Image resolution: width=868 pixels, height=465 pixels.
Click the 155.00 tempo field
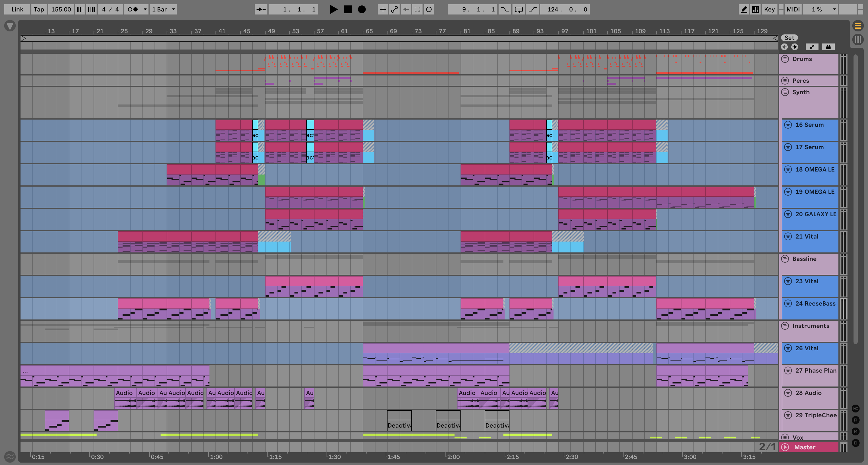point(61,9)
